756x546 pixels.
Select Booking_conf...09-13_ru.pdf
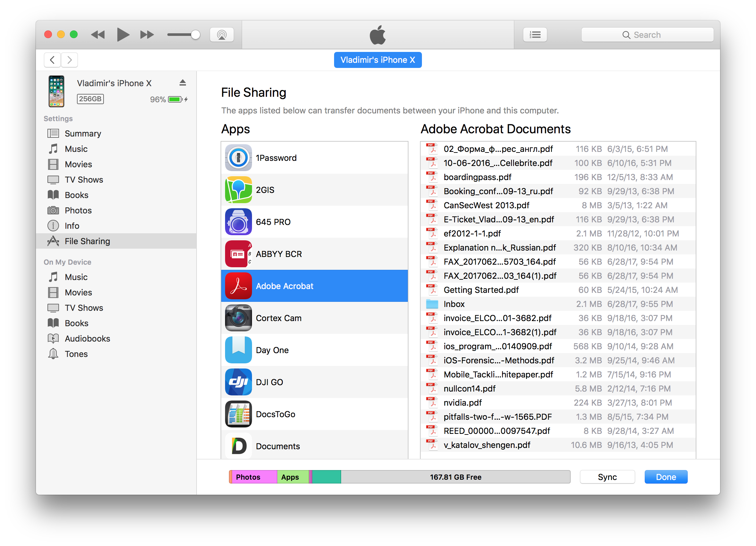click(558, 191)
